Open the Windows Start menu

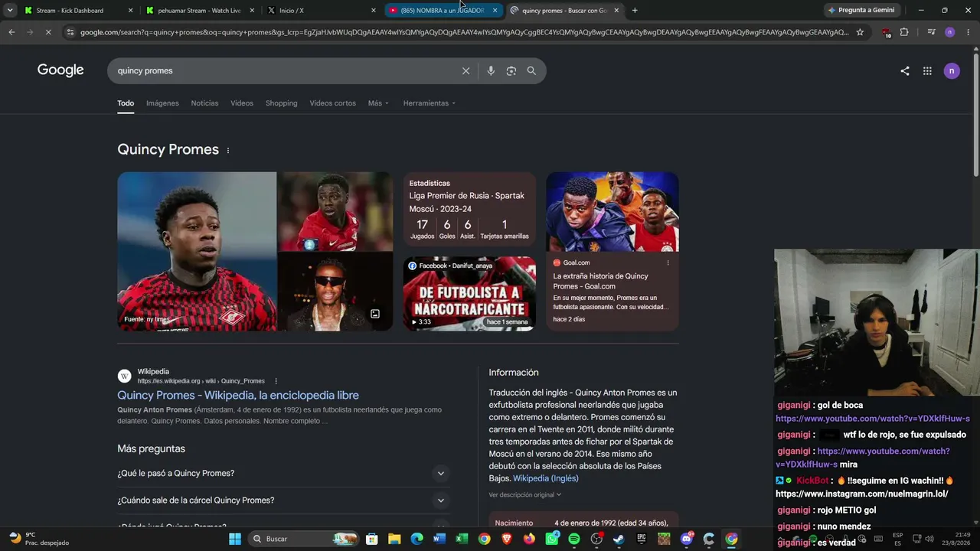click(x=235, y=539)
